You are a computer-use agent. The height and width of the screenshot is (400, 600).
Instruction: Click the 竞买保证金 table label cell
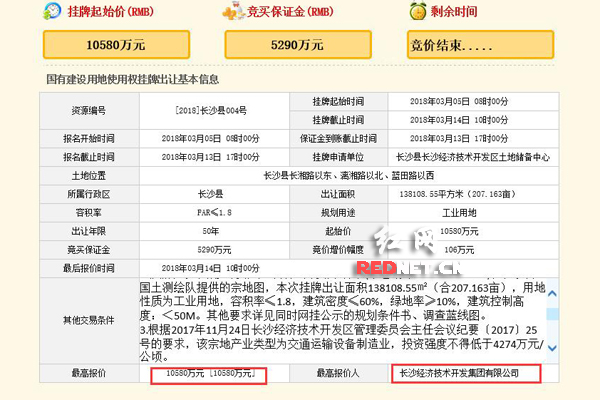[89, 250]
